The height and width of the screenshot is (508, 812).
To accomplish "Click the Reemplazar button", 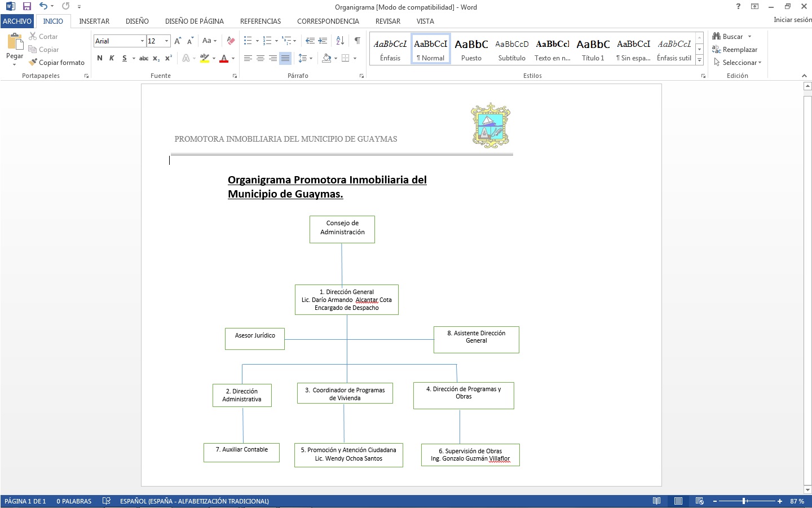I will pyautogui.click(x=735, y=50).
